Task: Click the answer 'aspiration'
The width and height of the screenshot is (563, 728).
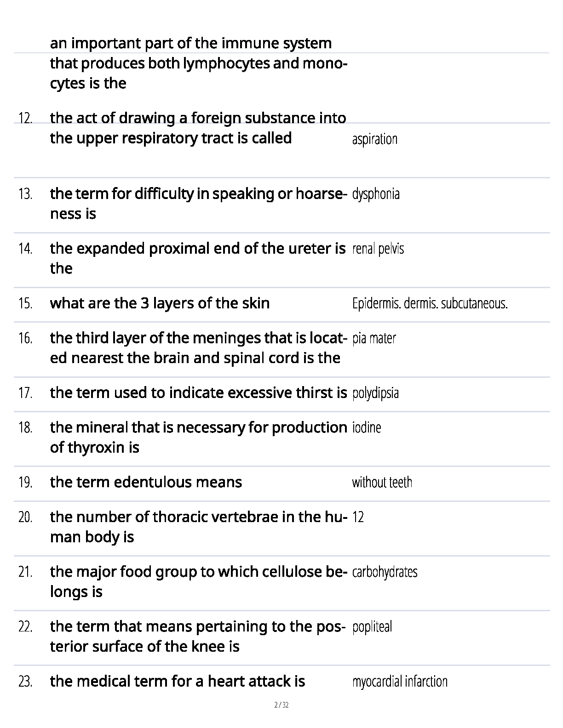Action: click(x=374, y=139)
